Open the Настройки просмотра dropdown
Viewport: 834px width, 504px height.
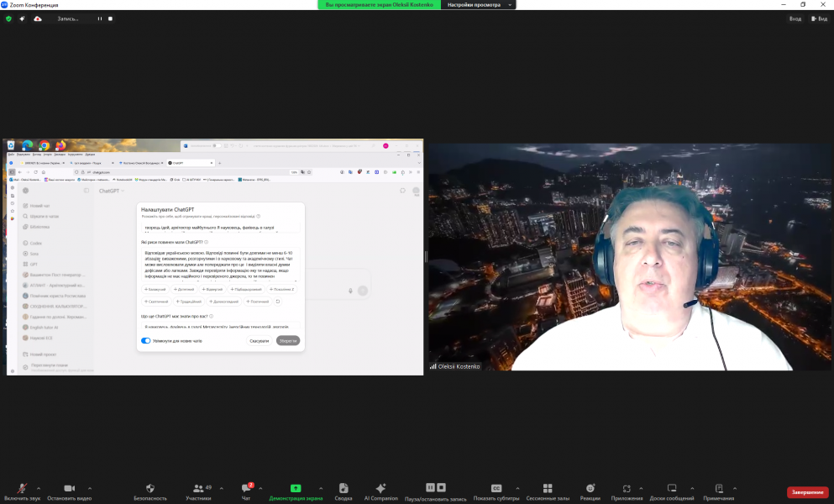479,5
